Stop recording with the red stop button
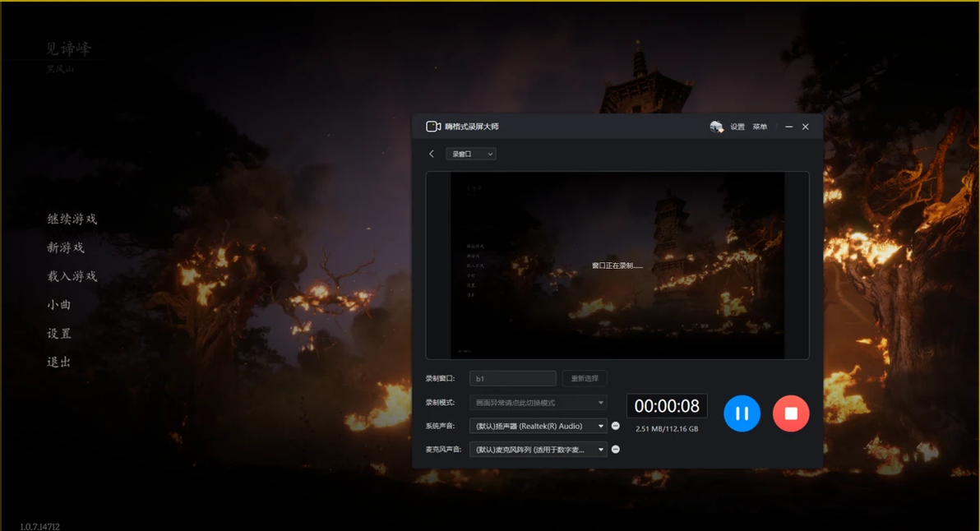Screen dimensions: 980x531 (x=791, y=413)
